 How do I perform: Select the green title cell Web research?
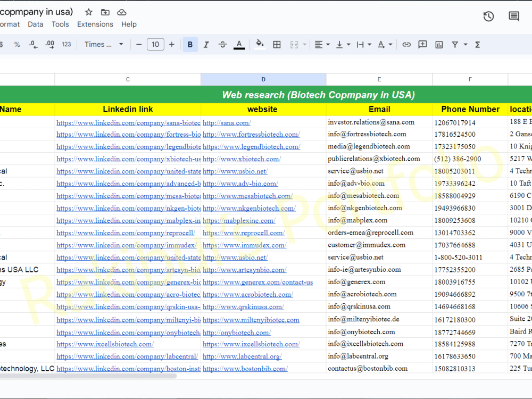tap(318, 95)
